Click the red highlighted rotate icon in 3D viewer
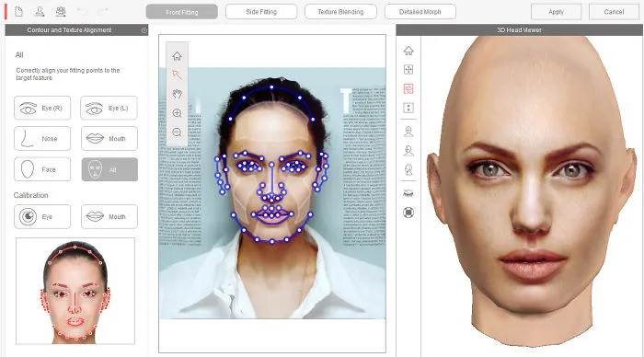This screenshot has height=357, width=644. [408, 88]
